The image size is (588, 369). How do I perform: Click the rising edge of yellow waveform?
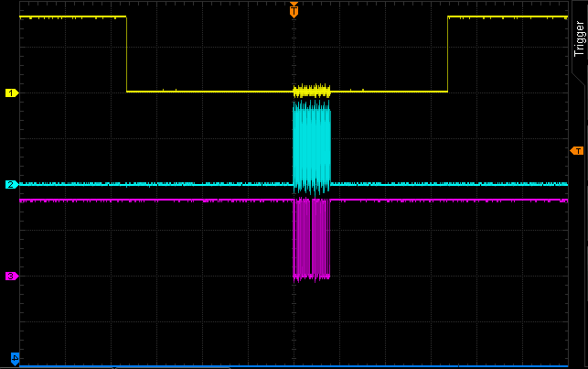point(447,55)
